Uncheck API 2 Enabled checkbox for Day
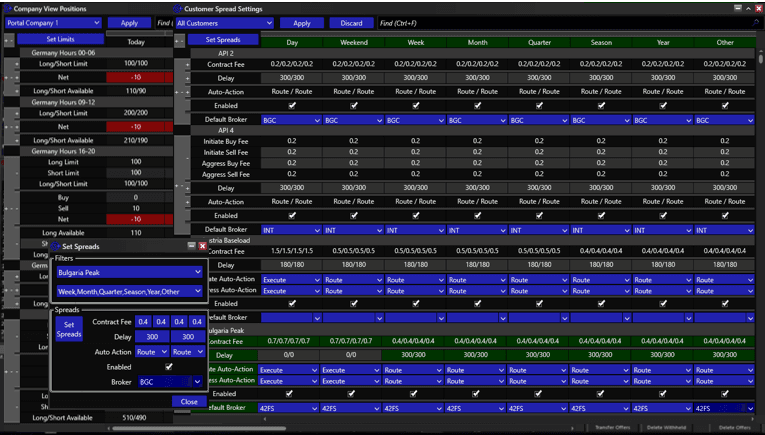Image resolution: width=765 pixels, height=435 pixels. click(292, 105)
